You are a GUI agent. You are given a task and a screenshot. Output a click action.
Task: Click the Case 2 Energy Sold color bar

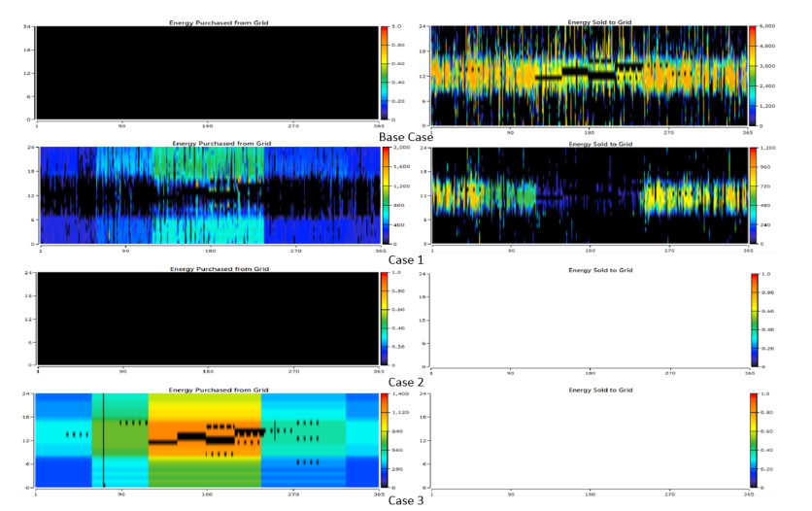(756, 320)
